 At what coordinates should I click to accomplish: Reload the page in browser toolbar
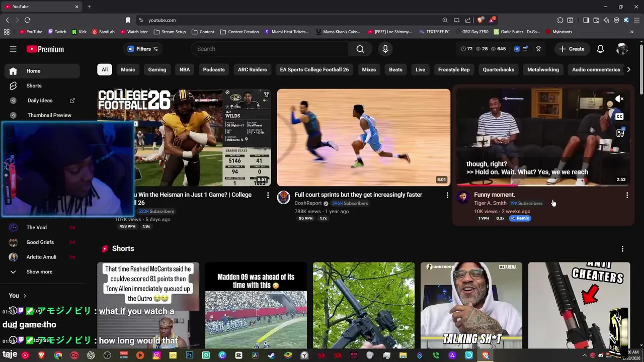27,20
